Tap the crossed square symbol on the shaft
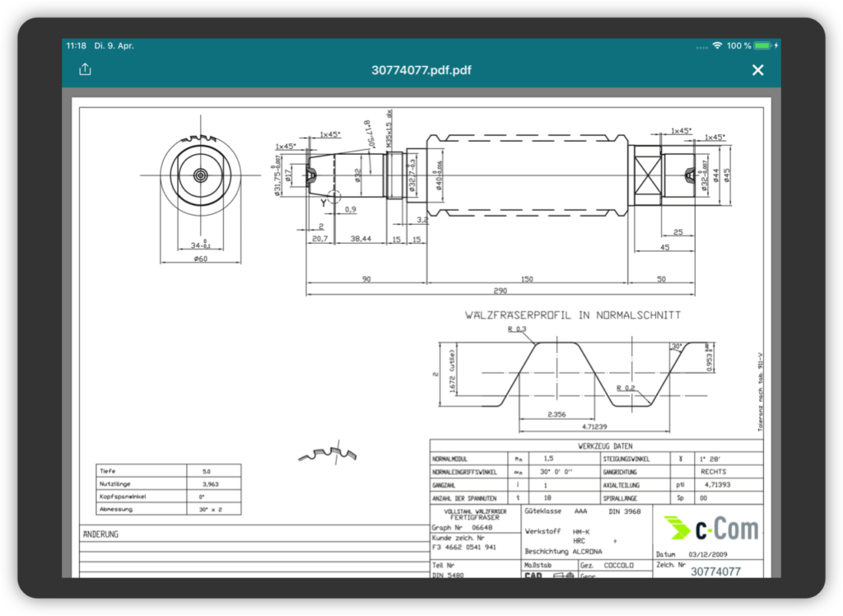The image size is (843, 616). click(x=645, y=175)
